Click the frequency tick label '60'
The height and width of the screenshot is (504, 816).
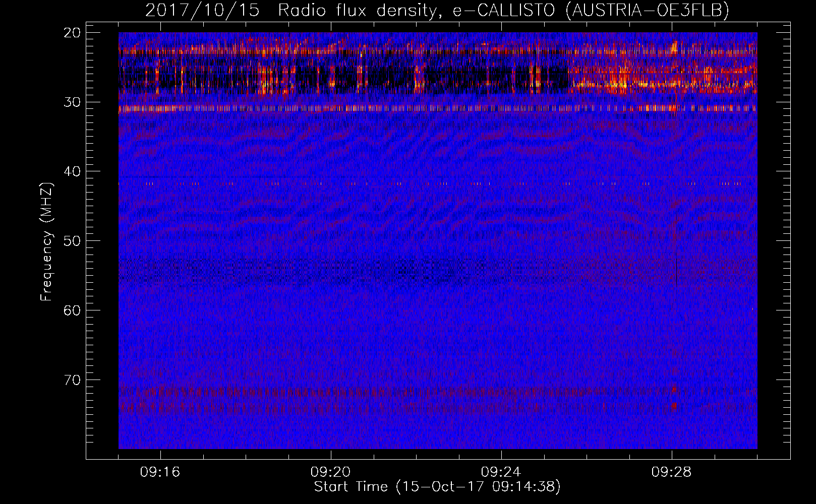pyautogui.click(x=72, y=310)
